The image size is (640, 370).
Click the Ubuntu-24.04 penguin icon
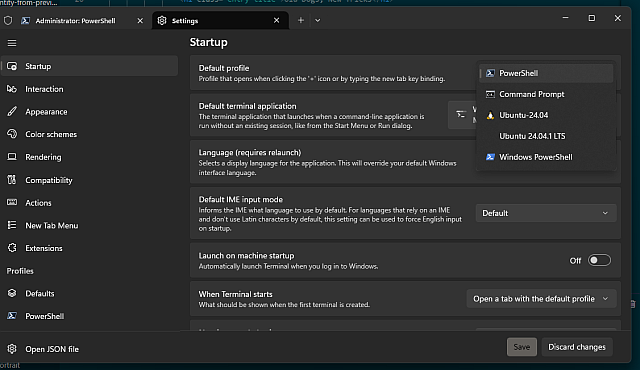click(490, 115)
